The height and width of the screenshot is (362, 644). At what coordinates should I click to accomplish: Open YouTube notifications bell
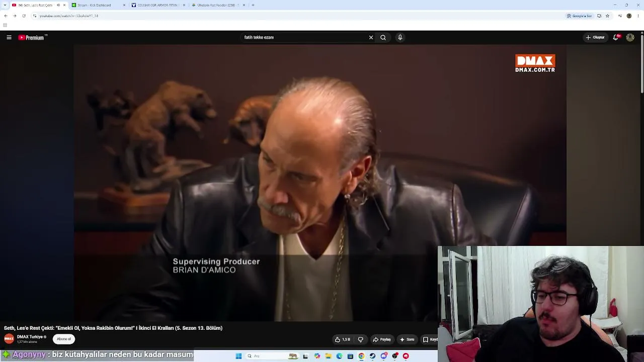click(x=616, y=37)
